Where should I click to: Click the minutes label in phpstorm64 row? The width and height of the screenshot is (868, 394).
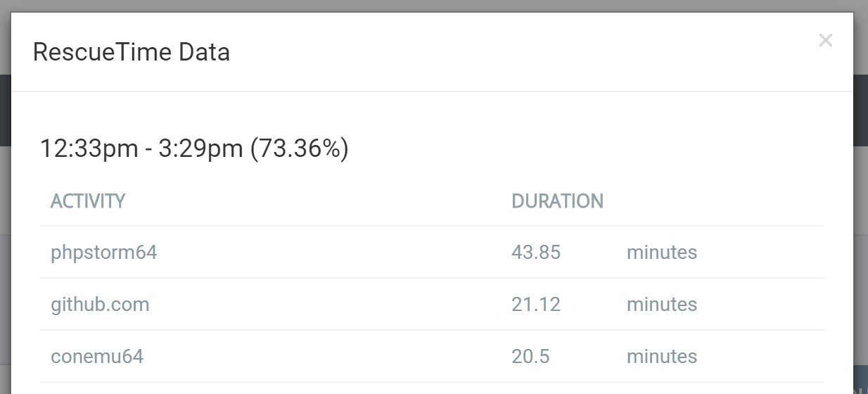662,253
